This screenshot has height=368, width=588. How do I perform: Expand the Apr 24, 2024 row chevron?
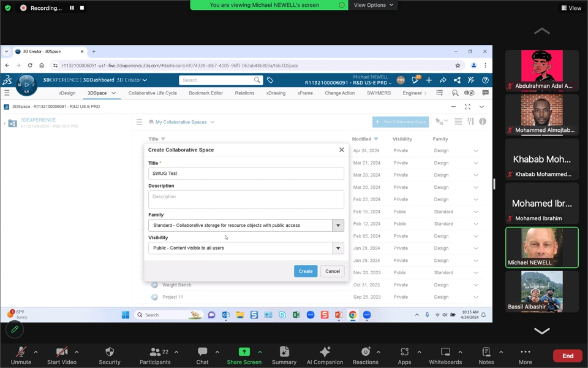[476, 151]
